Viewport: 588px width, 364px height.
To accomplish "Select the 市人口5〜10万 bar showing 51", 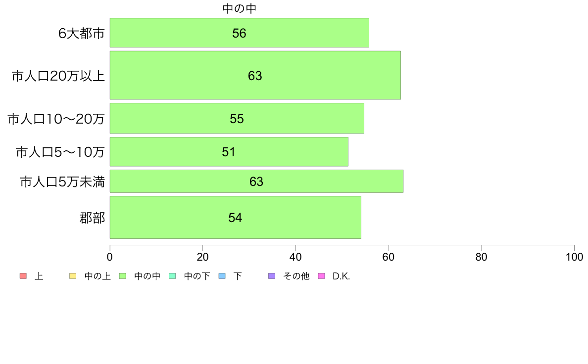I will [x=229, y=151].
